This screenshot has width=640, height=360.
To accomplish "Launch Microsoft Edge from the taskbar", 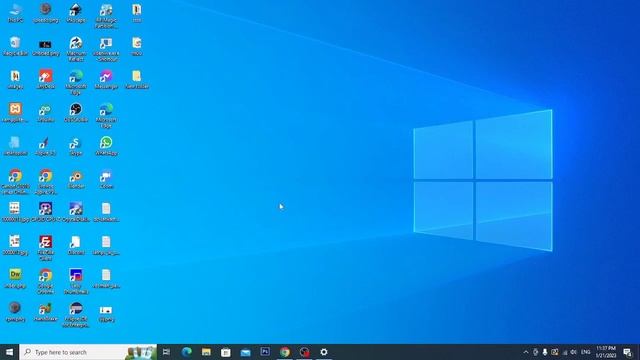I will tap(187, 352).
